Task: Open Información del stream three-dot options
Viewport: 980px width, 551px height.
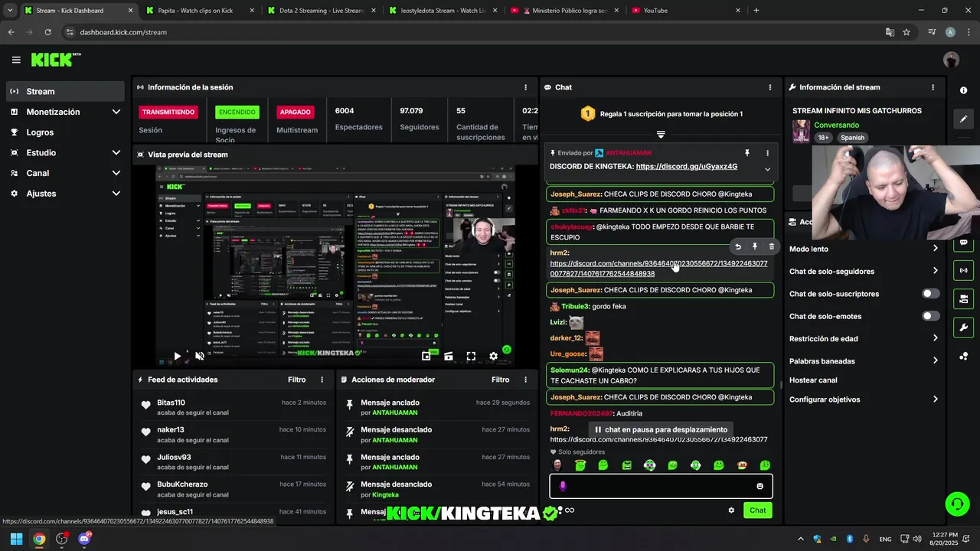Action: [933, 87]
